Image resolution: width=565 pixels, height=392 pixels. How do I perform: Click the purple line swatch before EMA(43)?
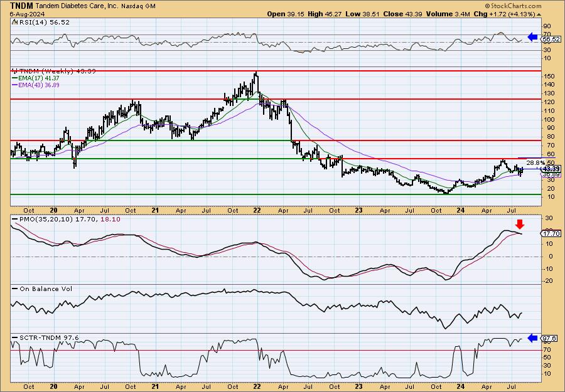tap(15, 85)
